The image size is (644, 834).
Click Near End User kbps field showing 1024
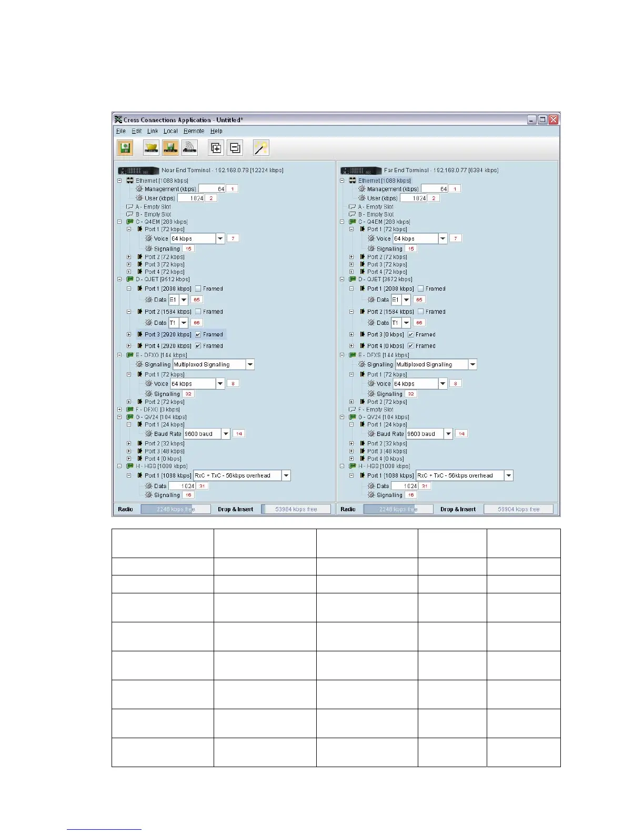pyautogui.click(x=191, y=198)
